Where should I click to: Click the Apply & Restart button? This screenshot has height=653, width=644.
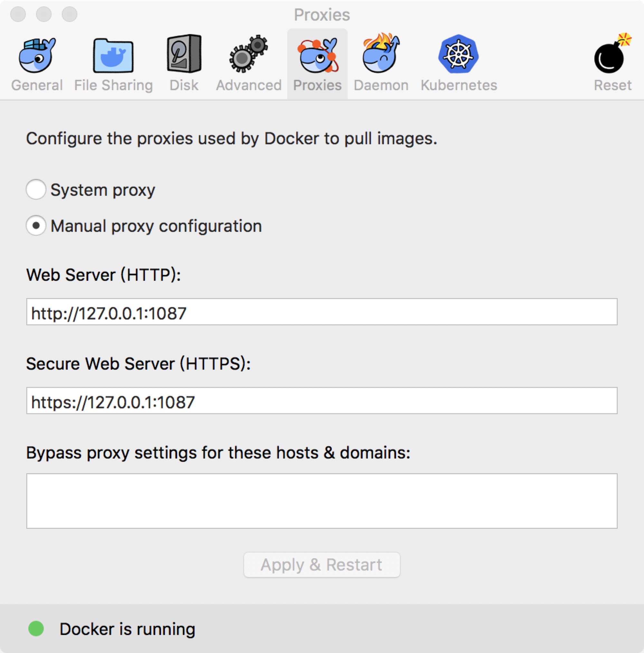coord(322,565)
